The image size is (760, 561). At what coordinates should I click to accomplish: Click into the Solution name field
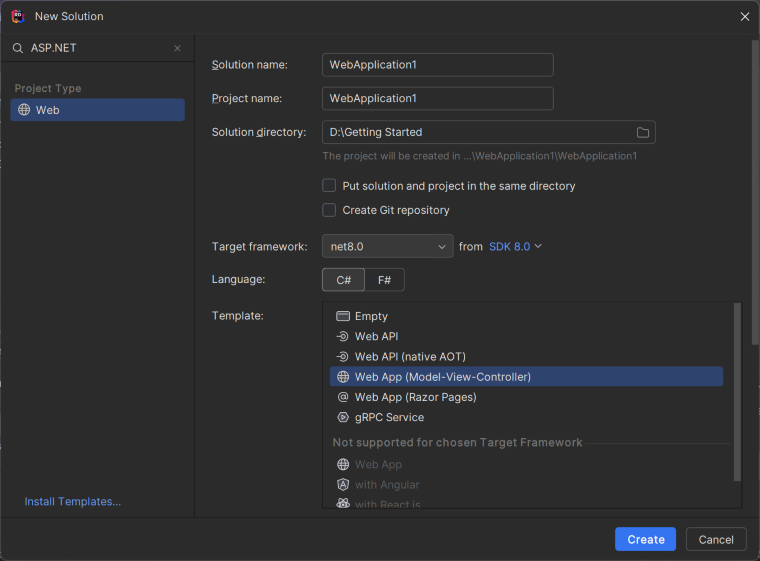click(x=438, y=65)
